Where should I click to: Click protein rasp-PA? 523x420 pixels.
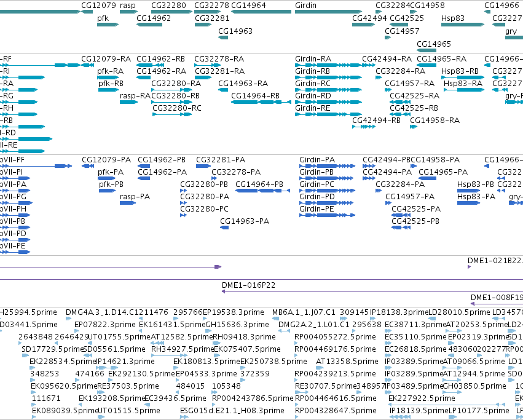(x=128, y=203)
